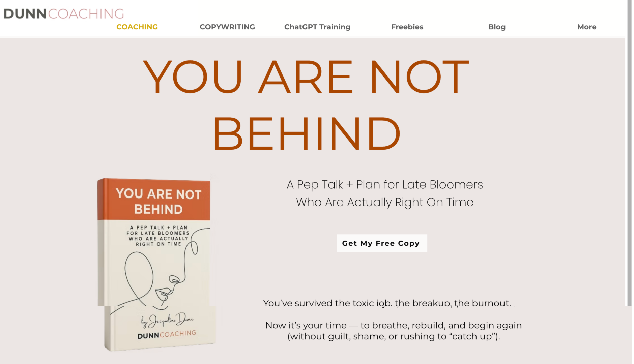This screenshot has width=634, height=364.
Task: Click the DUNN COACHING site logo
Action: 64,14
